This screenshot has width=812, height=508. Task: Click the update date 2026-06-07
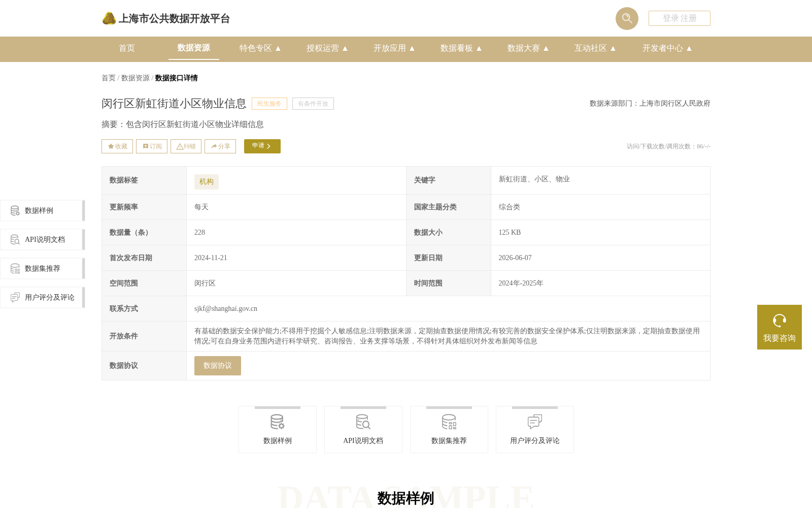[515, 258]
